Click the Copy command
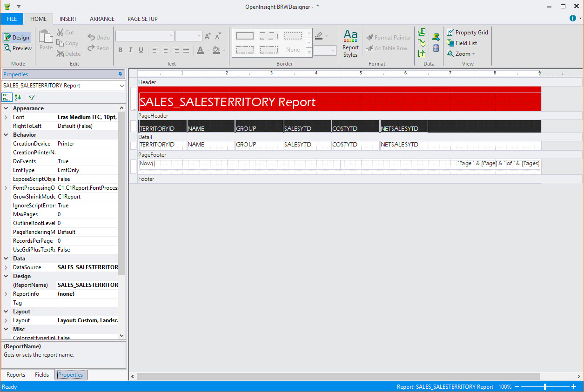Screen dimensions: 584x392 tap(67, 43)
